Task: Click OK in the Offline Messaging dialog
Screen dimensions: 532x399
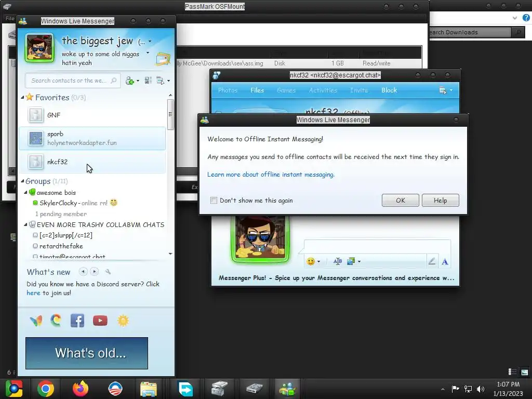Action: pos(401,201)
